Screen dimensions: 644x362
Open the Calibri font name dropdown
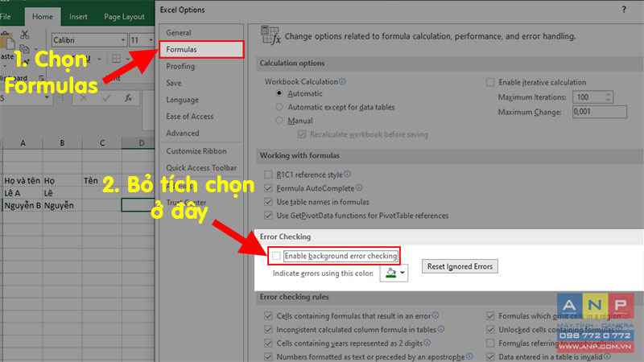point(123,39)
